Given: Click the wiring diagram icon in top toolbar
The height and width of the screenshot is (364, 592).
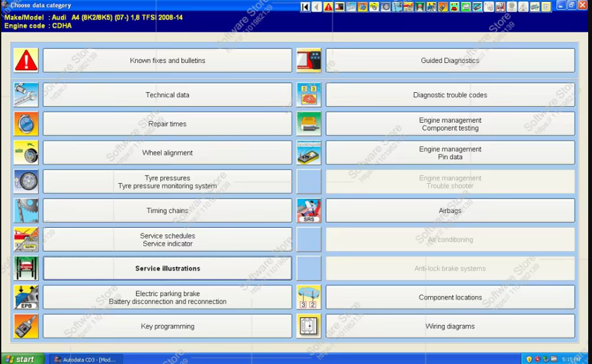Looking at the screenshot, I should (546, 7).
